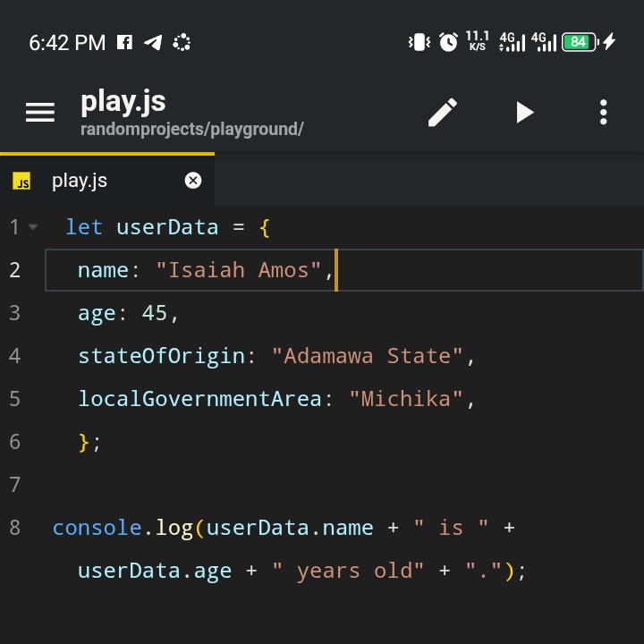Click the play.js title in header

tap(123, 101)
